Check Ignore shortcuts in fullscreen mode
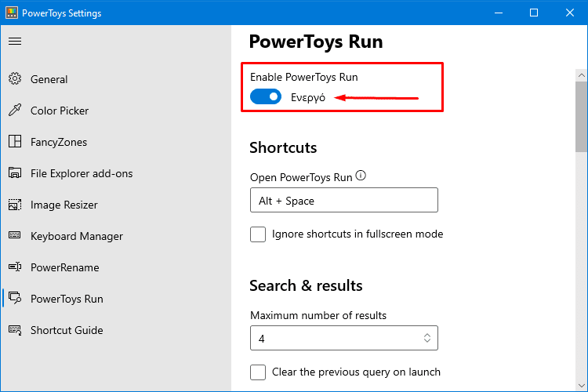This screenshot has height=392, width=588. [258, 234]
